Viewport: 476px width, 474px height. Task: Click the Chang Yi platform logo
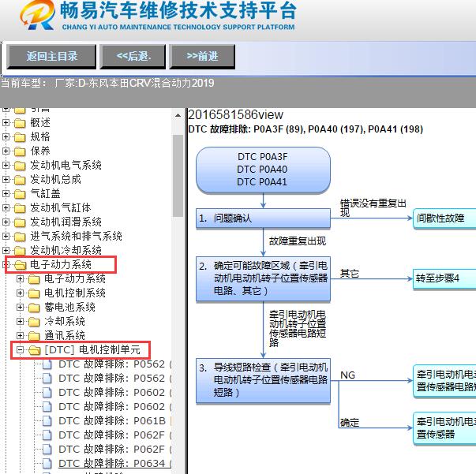[37, 15]
